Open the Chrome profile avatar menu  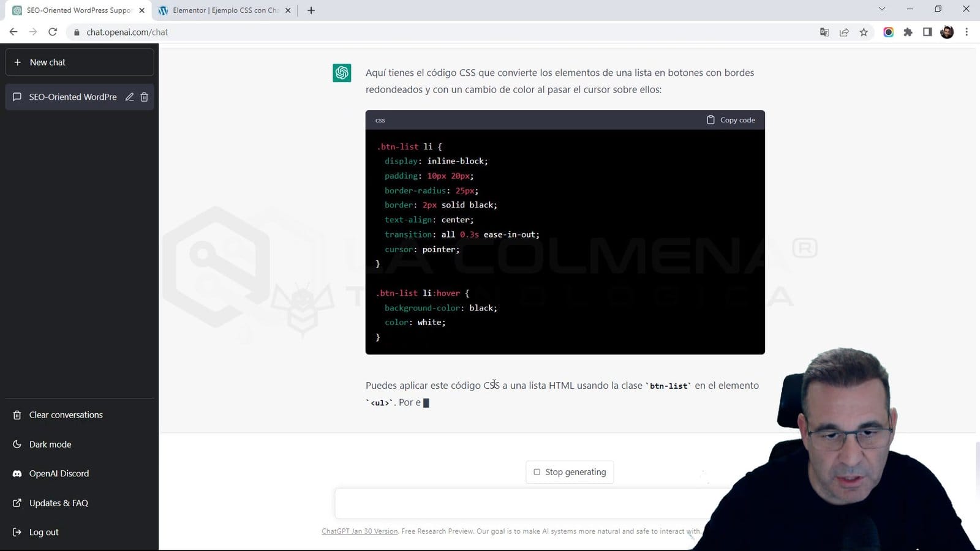[x=947, y=32]
